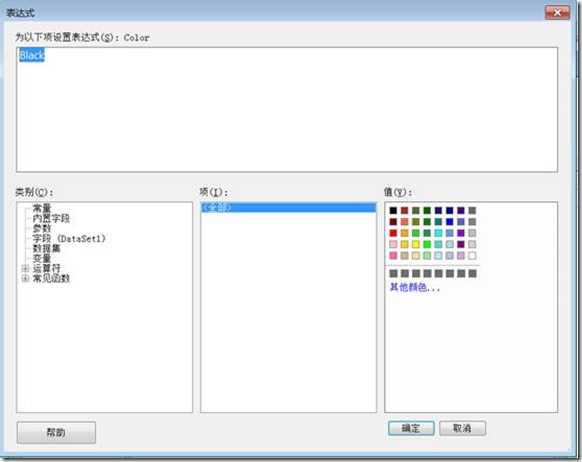Pick the white color swatch
The image size is (582, 462).
click(x=472, y=255)
